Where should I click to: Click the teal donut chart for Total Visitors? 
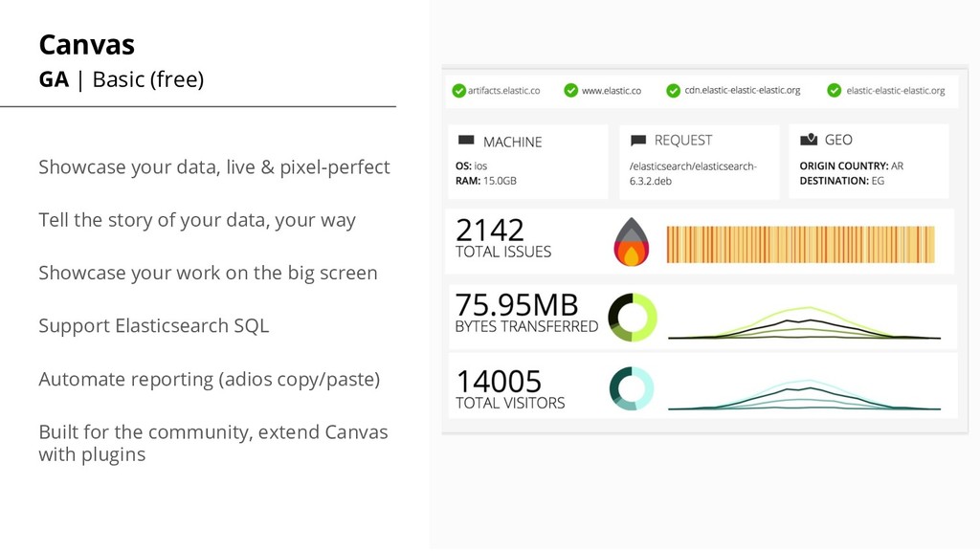(632, 388)
